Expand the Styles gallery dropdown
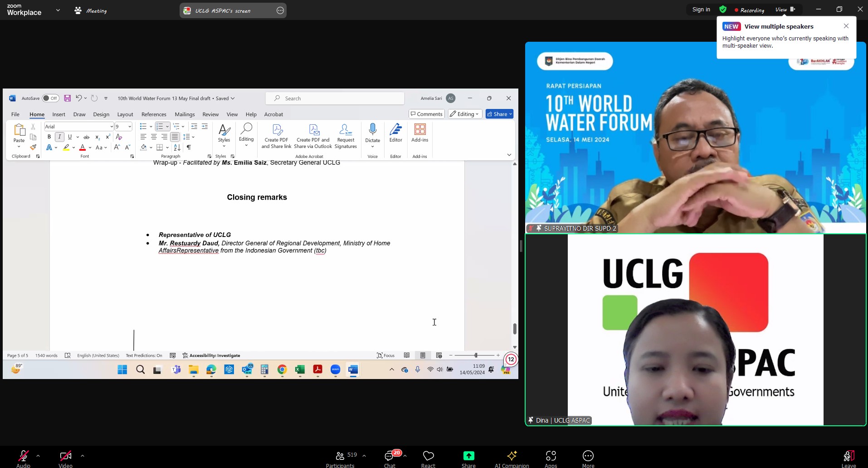 click(x=224, y=146)
